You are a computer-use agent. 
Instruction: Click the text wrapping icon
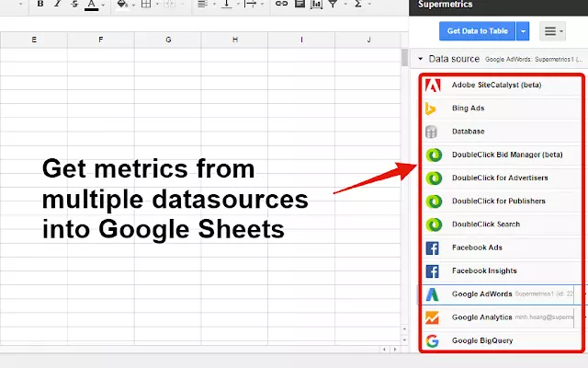point(250,4)
